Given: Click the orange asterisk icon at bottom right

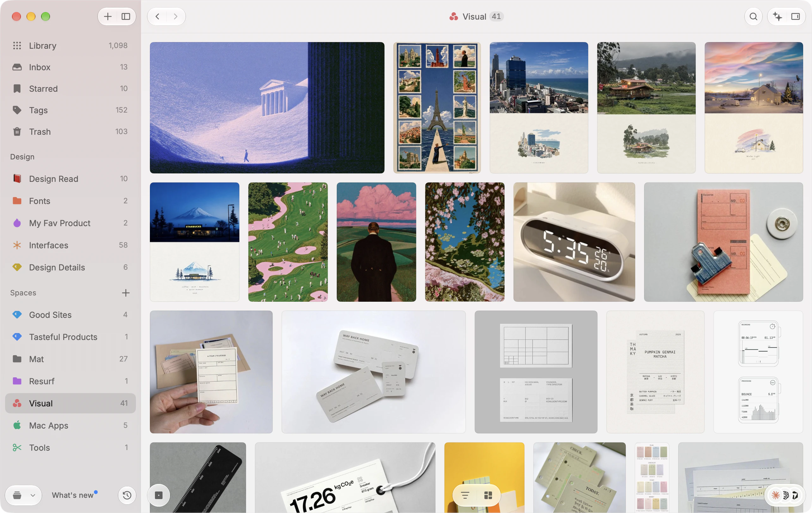Looking at the screenshot, I should [x=776, y=495].
